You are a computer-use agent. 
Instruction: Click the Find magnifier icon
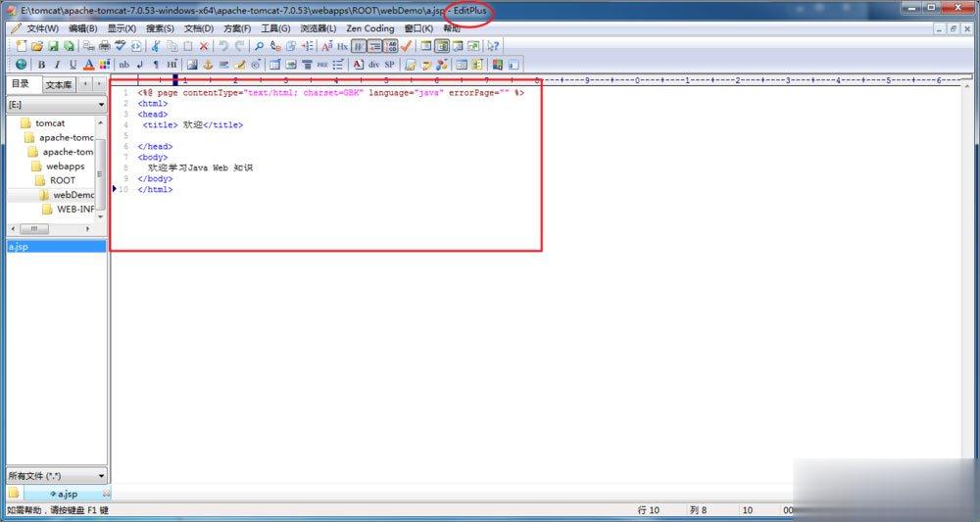(x=259, y=46)
